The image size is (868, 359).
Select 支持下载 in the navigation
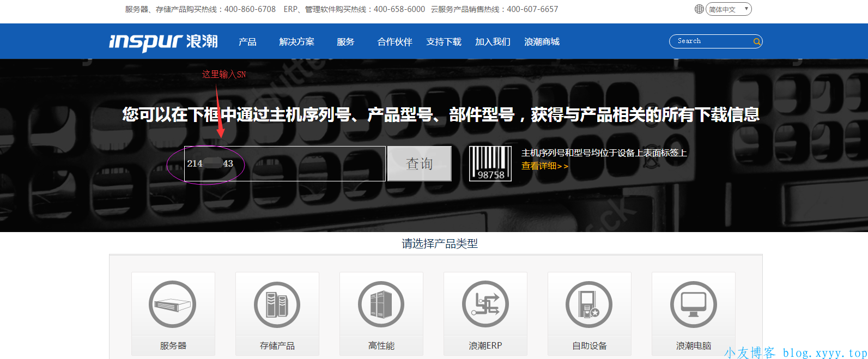[x=444, y=42]
